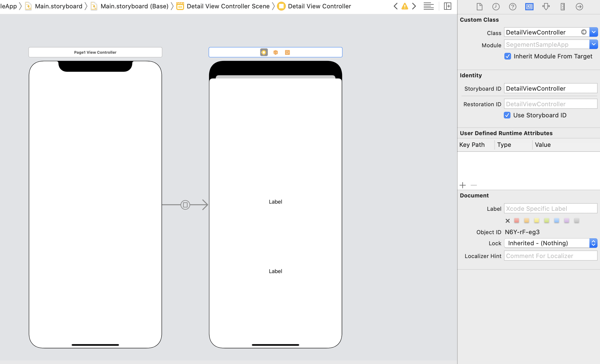Screen dimensions: 600x364
Task: Open the Quick Help inspector
Action: point(512,6)
